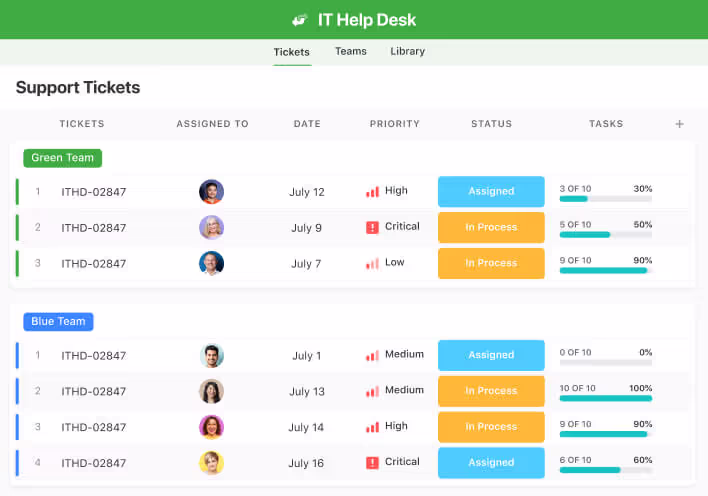Click the Blue Team group label
The height and width of the screenshot is (496, 708).
pos(58,322)
